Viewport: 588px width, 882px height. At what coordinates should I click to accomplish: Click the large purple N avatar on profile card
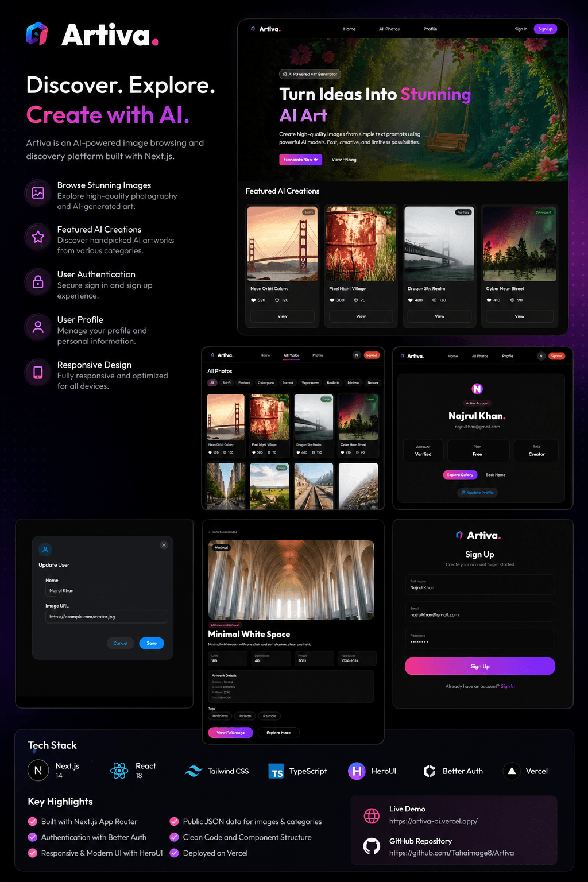pyautogui.click(x=477, y=389)
